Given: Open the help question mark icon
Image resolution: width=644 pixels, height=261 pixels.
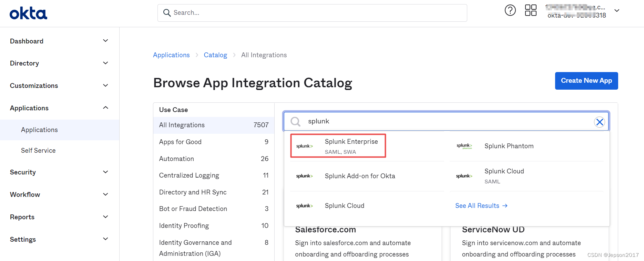Looking at the screenshot, I should pos(510,10).
